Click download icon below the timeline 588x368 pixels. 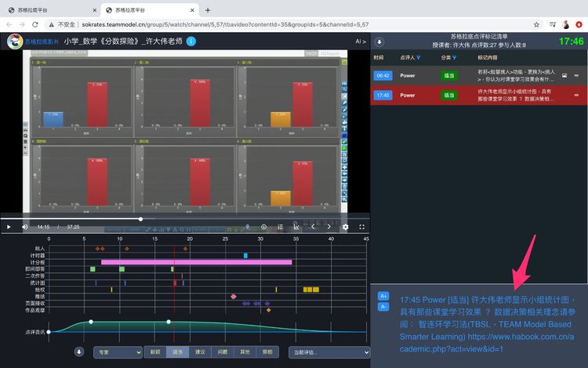point(79,352)
